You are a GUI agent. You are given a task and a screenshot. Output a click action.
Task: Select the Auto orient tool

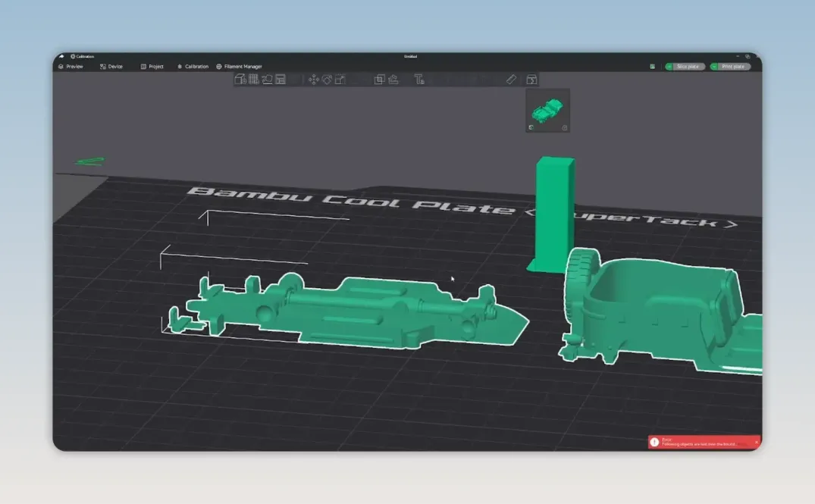click(x=267, y=79)
